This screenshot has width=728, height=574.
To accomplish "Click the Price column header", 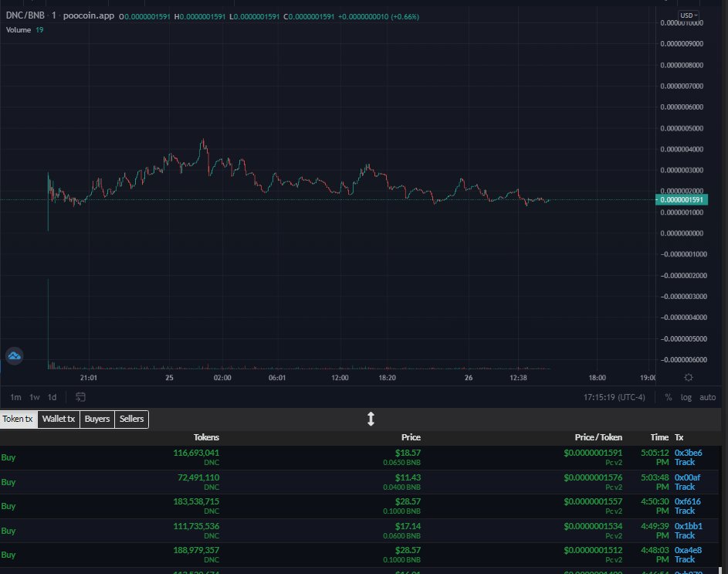I will 411,437.
